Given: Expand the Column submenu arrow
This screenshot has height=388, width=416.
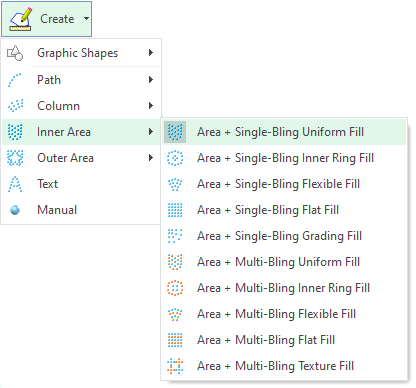Looking at the screenshot, I should [151, 106].
